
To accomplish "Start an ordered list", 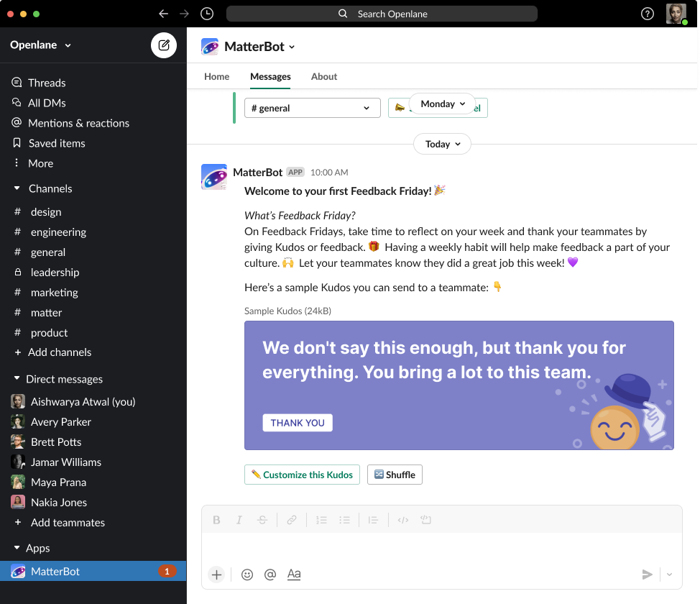I will pos(321,520).
